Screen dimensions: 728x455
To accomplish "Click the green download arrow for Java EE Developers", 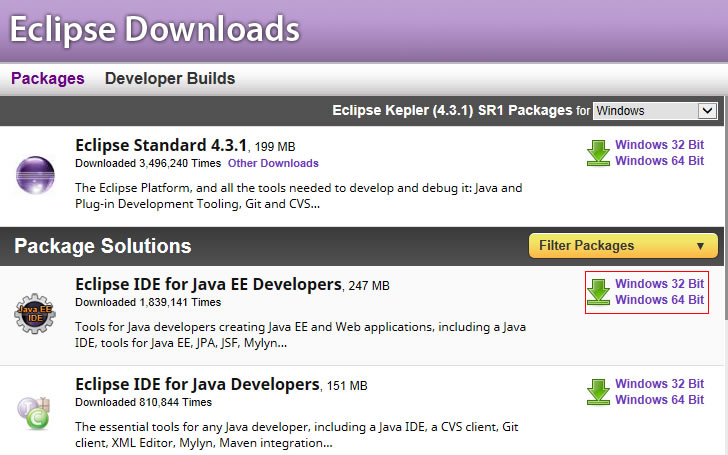I will 598,292.
